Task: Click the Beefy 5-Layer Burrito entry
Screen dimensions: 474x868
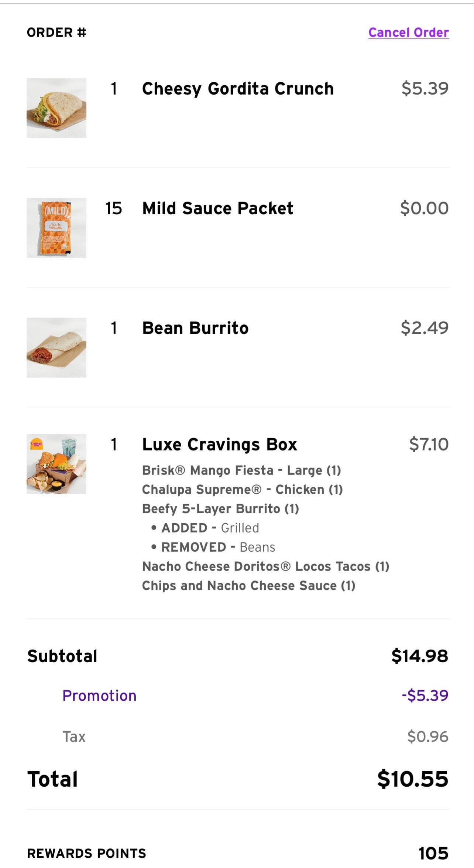Action: (220, 509)
